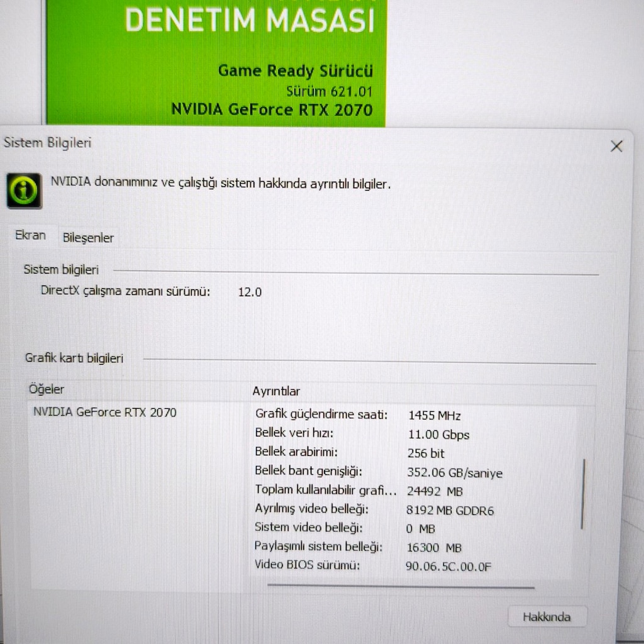Close the Sistem Bilgileri dialog
Screen dimensions: 644x644
point(616,146)
